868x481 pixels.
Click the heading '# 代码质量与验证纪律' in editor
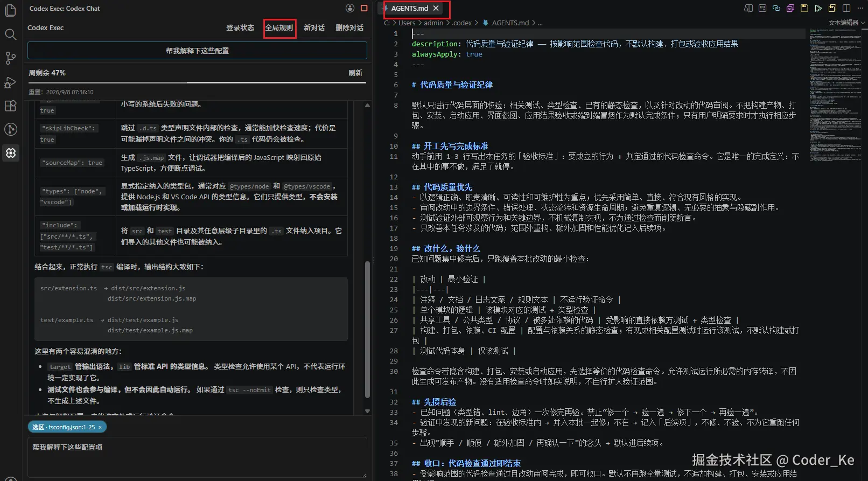click(452, 85)
